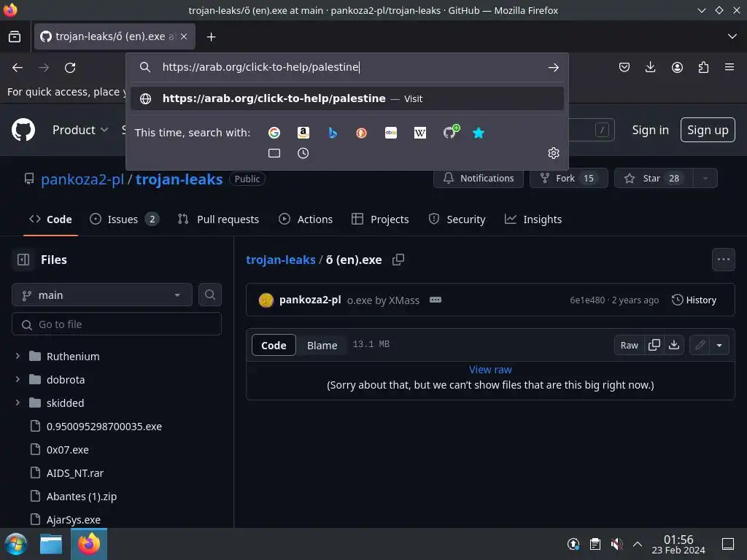Viewport: 747px width, 560px height.
Task: Open AIDS_NT.rar in file tree
Action: click(75, 472)
